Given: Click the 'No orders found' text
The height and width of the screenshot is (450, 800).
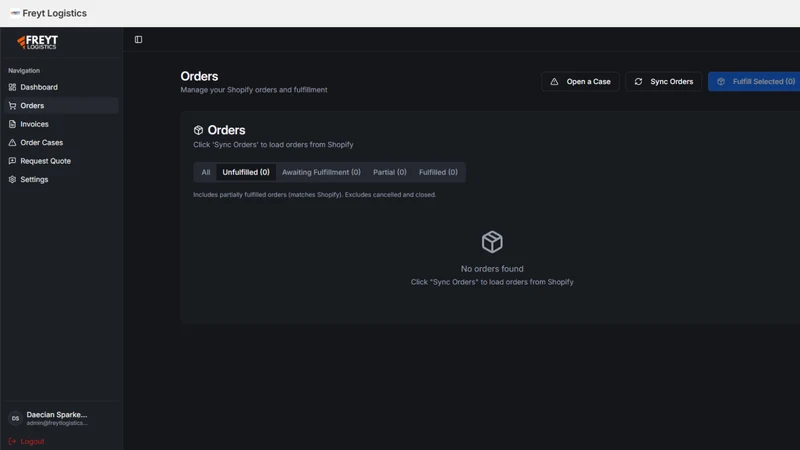Looking at the screenshot, I should coord(492,269).
